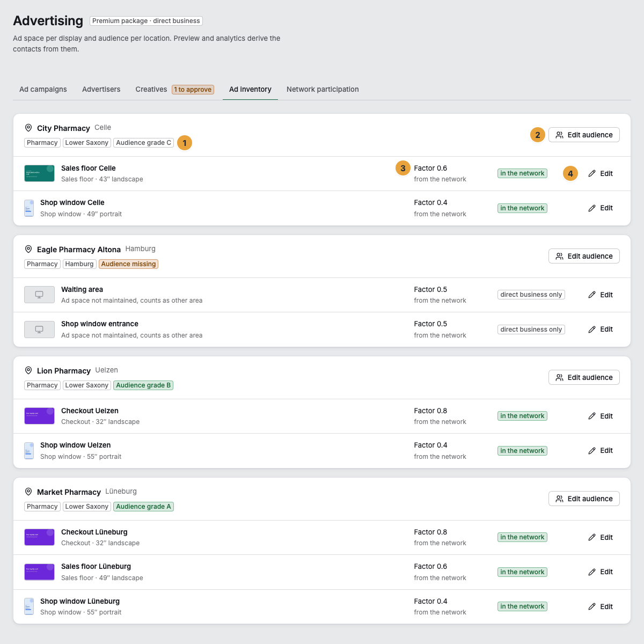644x644 pixels.
Task: Click 'in the network' status for Shop window Celle
Action: click(x=522, y=208)
